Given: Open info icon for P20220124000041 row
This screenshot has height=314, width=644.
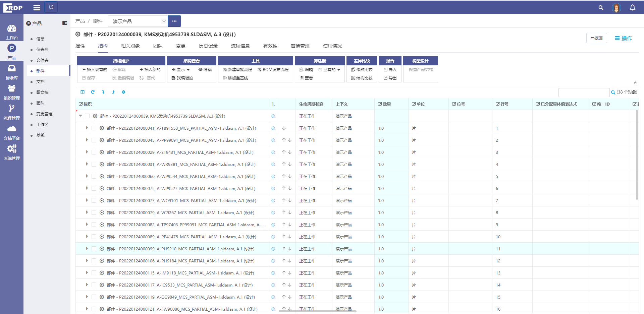Looking at the screenshot, I should [273, 128].
